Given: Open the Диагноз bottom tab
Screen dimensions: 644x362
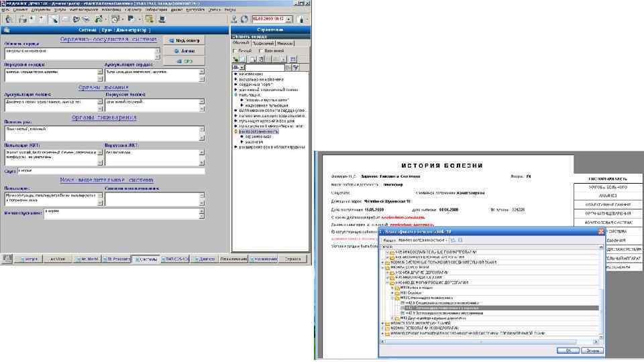Looking at the screenshot, I should [x=204, y=259].
